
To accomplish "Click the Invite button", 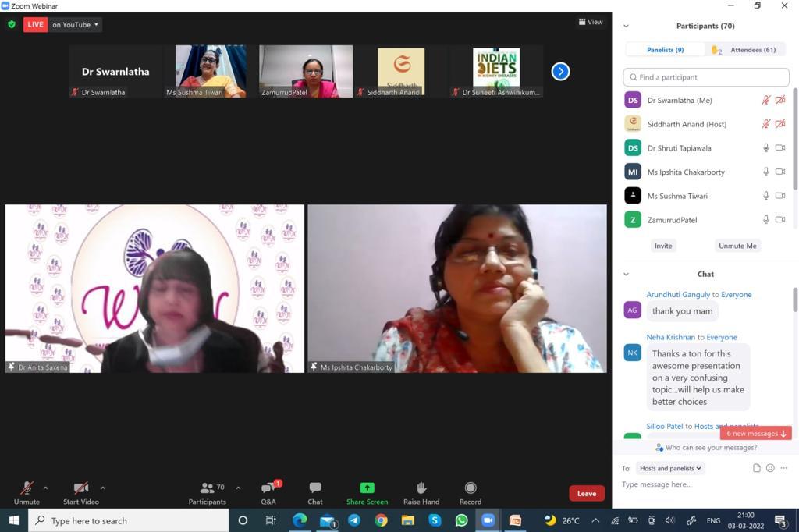I will [663, 246].
